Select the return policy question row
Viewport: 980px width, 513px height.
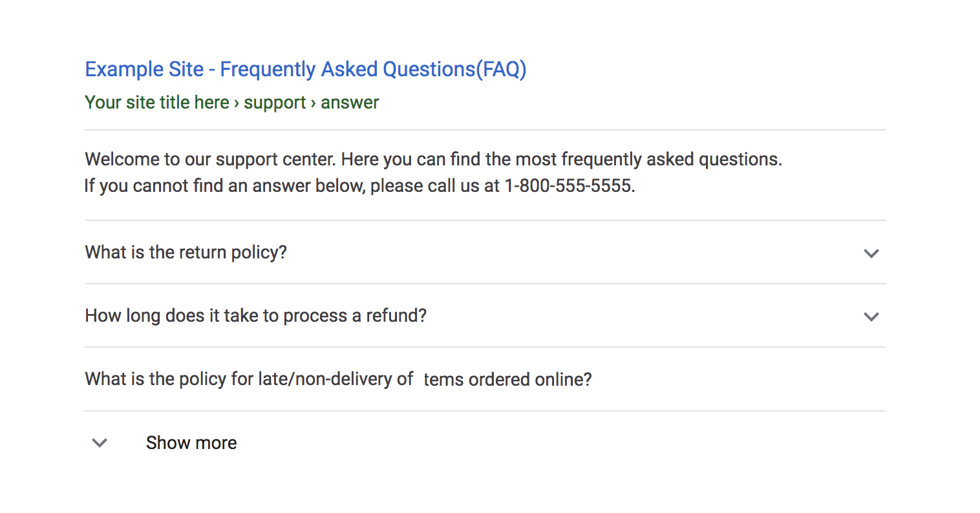(x=186, y=252)
